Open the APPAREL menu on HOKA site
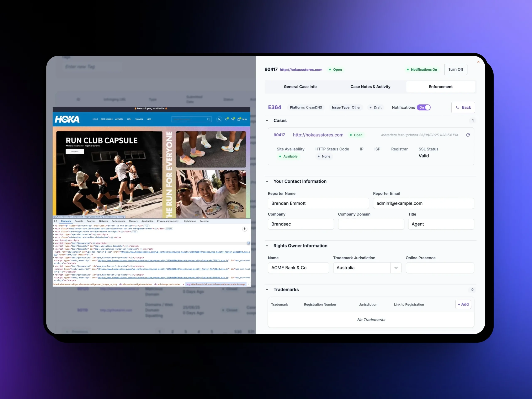The width and height of the screenshot is (532, 399). 119,119
